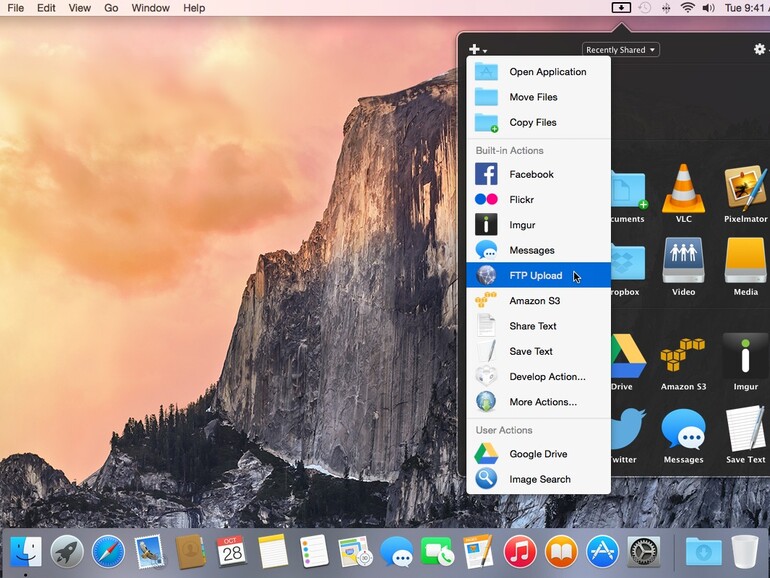
Task: Open the Pixelmator action icon
Action: click(745, 188)
